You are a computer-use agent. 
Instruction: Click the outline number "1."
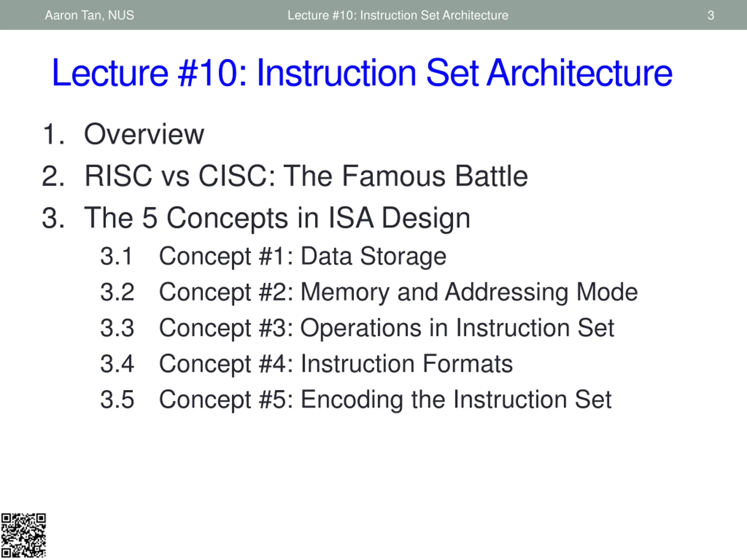point(53,134)
